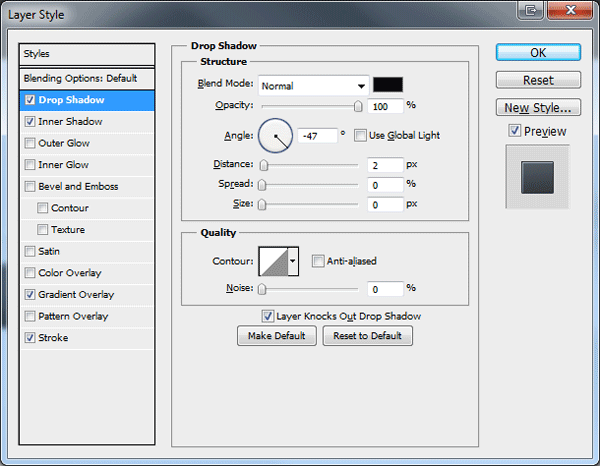Close the Layer Style dialog
This screenshot has width=600, height=466.
(x=570, y=10)
